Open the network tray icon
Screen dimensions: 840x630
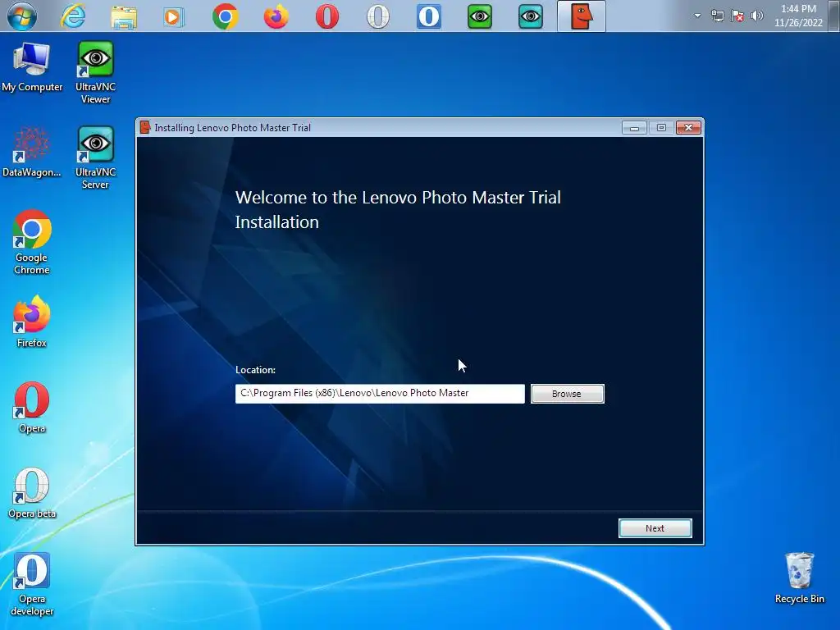[717, 16]
